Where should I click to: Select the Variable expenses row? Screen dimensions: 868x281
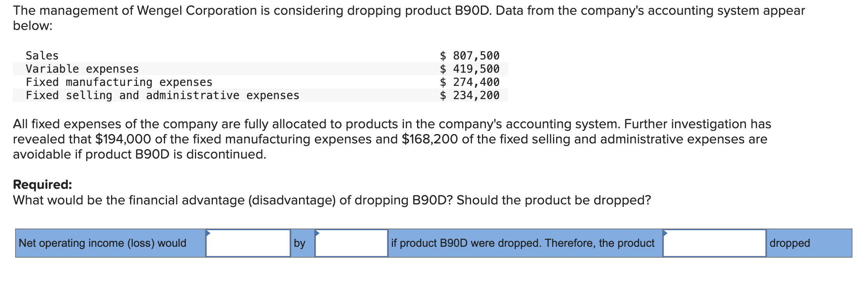(82, 69)
